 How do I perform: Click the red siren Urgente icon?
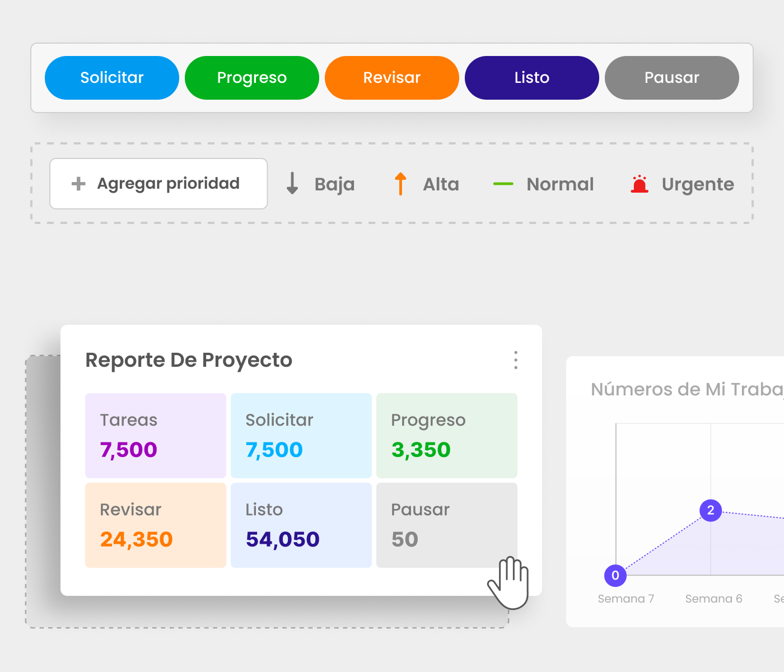[639, 184]
